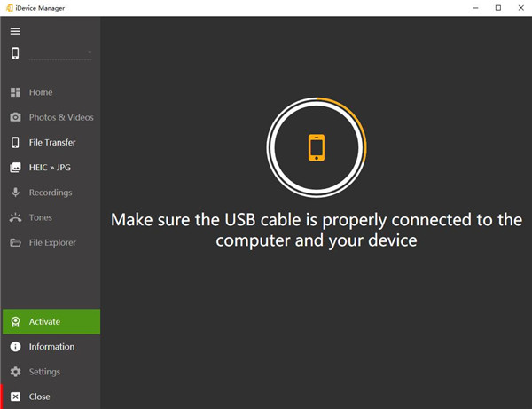Screen dimensions: 532x409
Task: Click the Tones icon
Action: click(15, 217)
